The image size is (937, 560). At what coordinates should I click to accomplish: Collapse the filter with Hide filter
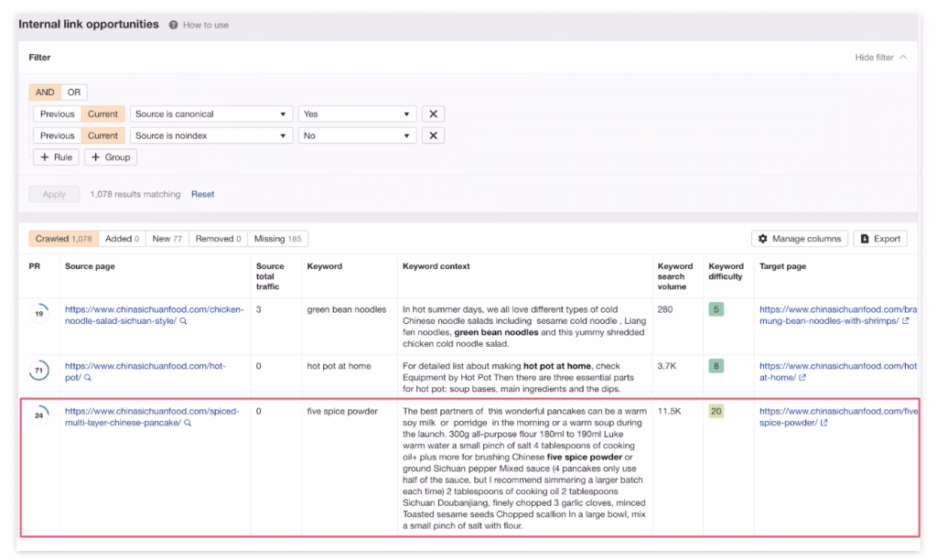pyautogui.click(x=880, y=58)
